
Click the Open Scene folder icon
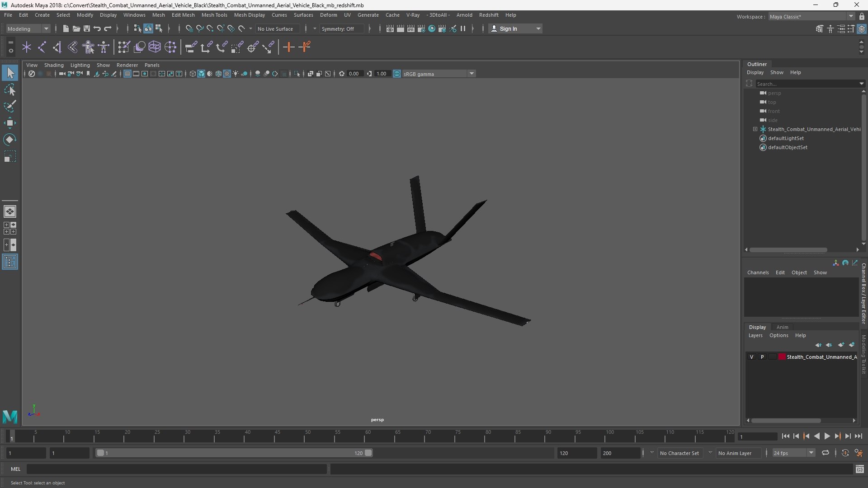[76, 28]
